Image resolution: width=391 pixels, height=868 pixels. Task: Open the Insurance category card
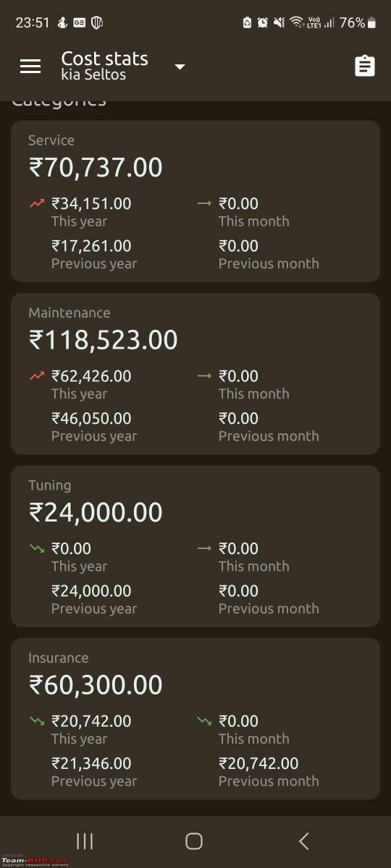(195, 718)
